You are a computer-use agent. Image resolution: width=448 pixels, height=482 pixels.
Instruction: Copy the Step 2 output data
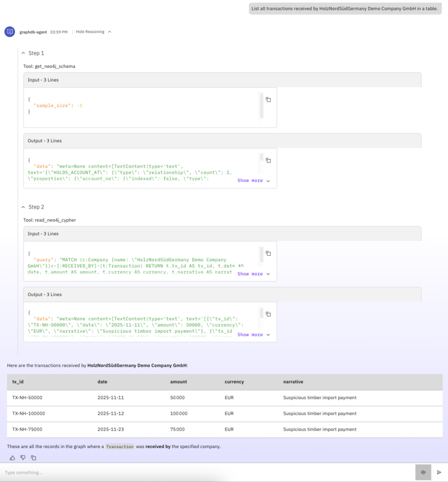(268, 314)
